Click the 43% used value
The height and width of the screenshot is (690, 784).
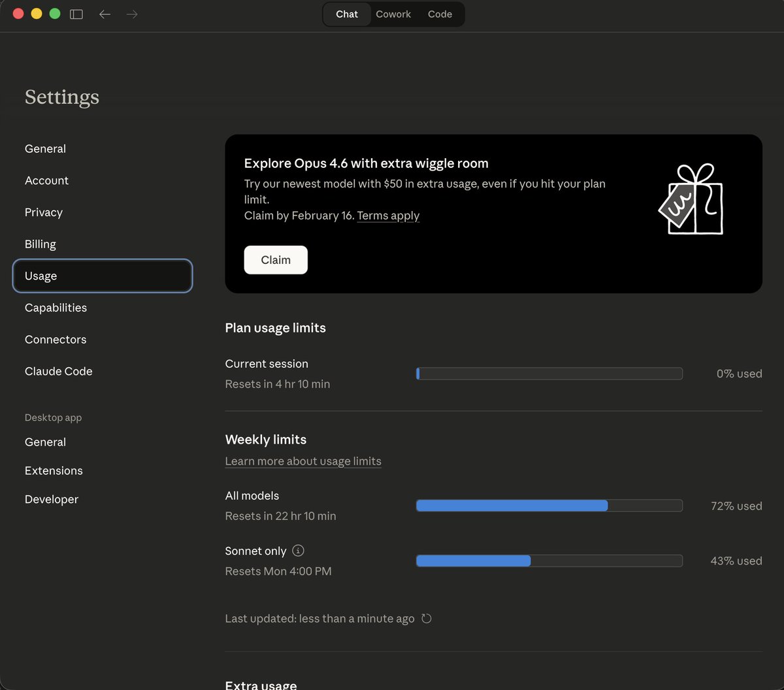(736, 561)
